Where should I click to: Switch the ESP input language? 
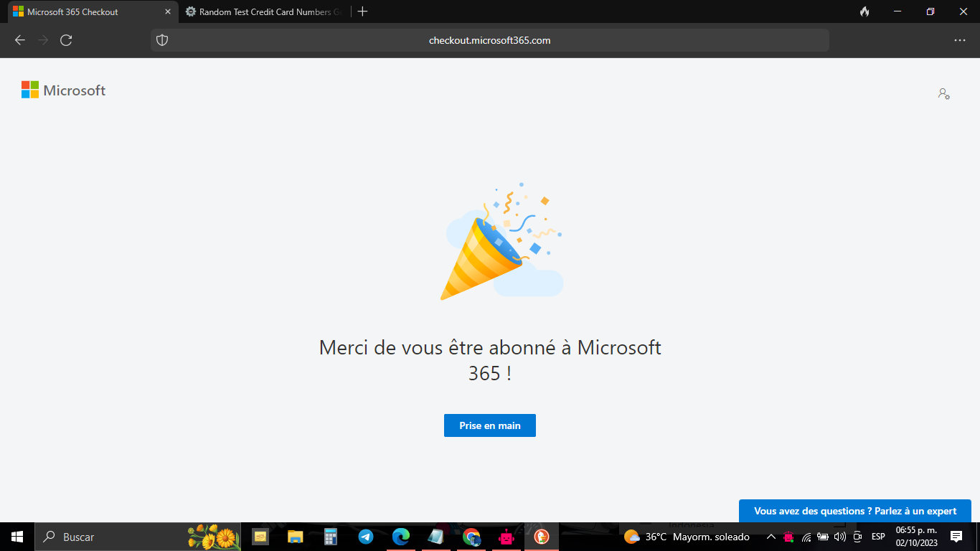[878, 537]
